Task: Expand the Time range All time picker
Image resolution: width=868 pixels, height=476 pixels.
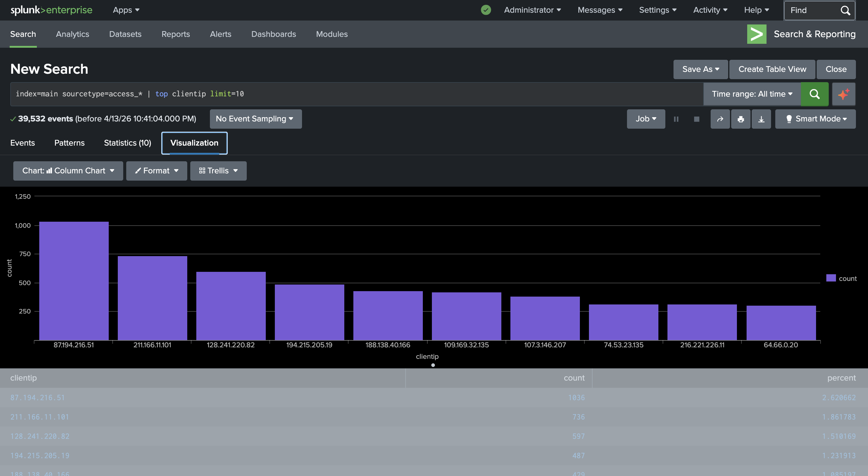Action: (x=752, y=94)
